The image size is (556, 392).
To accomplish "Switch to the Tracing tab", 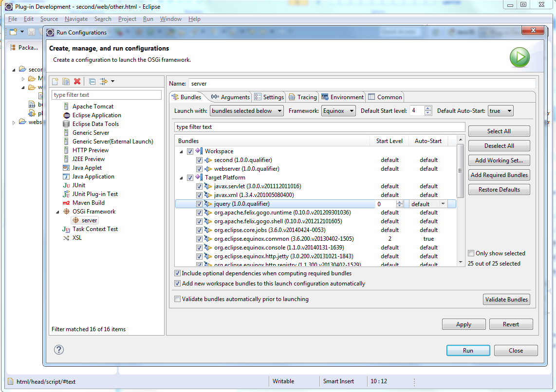I will [303, 97].
